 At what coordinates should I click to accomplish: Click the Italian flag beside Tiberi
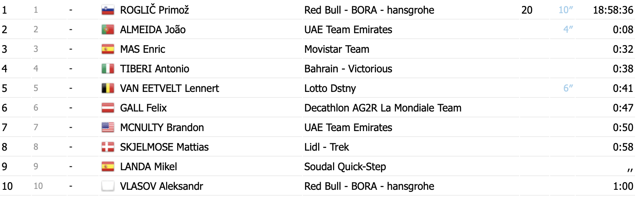[108, 69]
